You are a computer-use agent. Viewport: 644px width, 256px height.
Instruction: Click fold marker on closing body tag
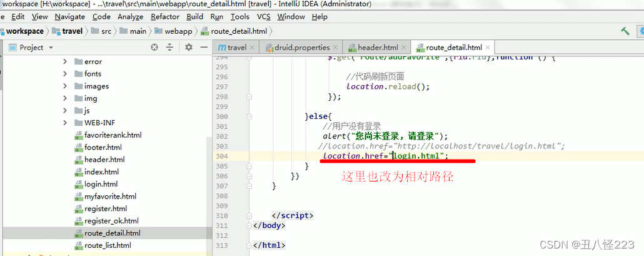click(x=249, y=225)
